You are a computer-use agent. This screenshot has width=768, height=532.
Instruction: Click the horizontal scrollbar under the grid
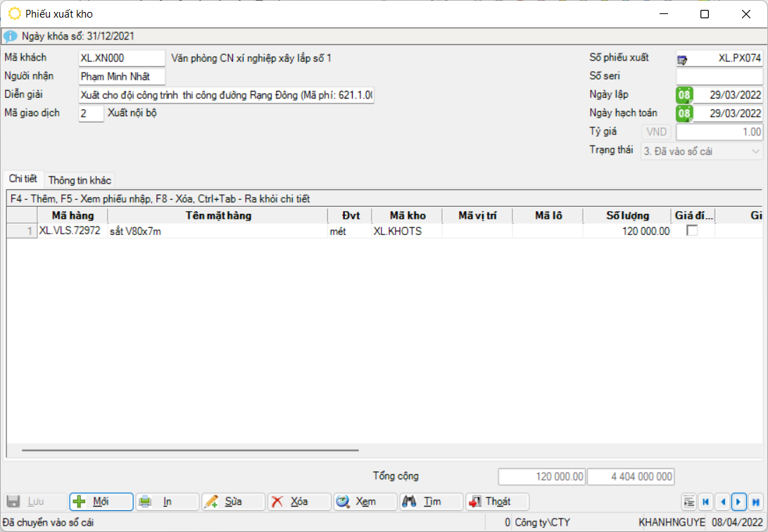pyautogui.click(x=190, y=450)
